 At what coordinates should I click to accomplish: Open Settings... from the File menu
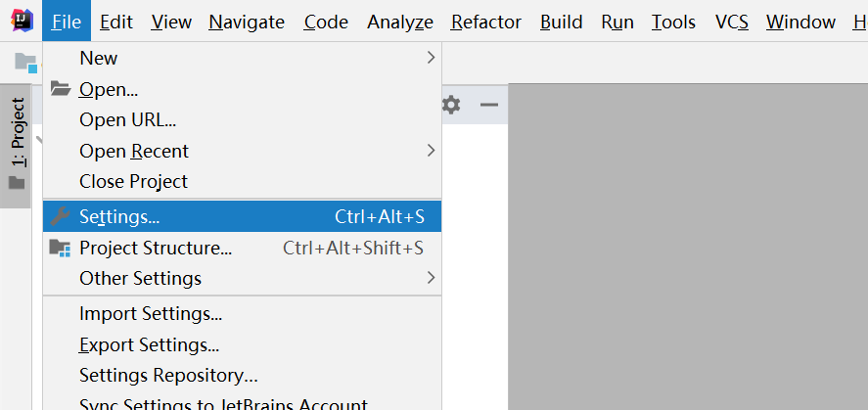click(242, 216)
